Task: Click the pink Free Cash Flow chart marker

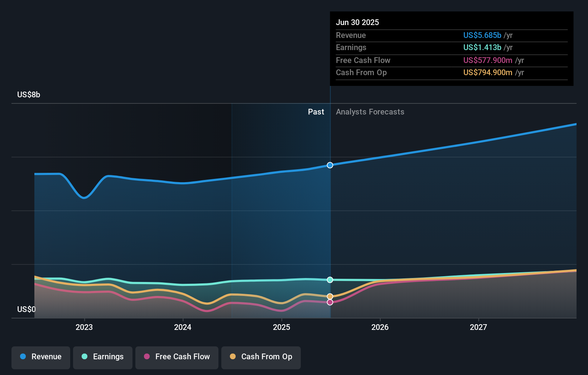Action: [330, 302]
